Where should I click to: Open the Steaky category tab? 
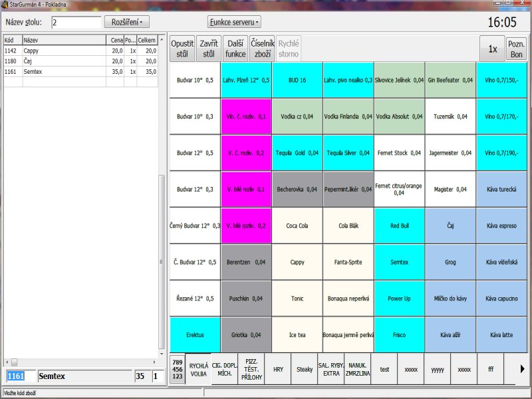click(x=305, y=369)
